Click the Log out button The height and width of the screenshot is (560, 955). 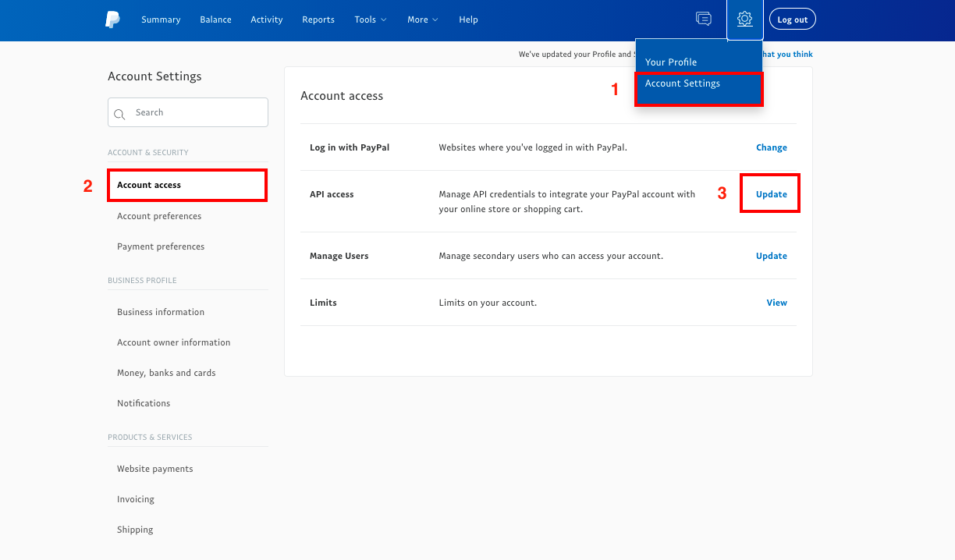793,19
